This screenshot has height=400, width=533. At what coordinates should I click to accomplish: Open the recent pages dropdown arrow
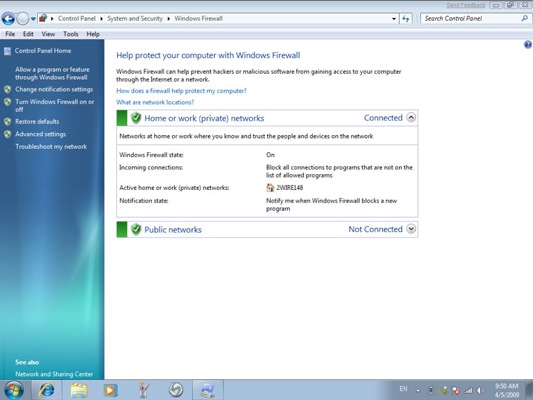coord(33,19)
